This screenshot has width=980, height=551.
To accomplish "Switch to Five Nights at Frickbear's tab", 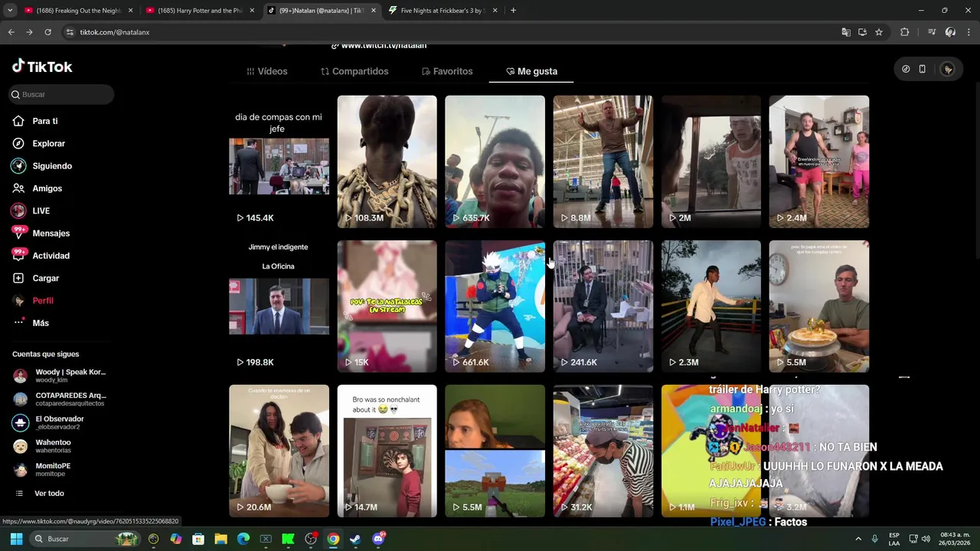I will (443, 11).
